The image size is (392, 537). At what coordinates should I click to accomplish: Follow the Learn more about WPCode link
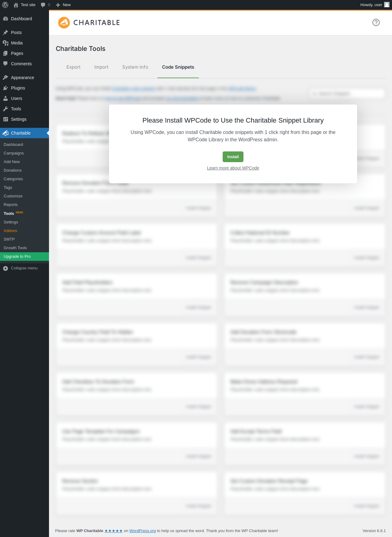point(233,168)
